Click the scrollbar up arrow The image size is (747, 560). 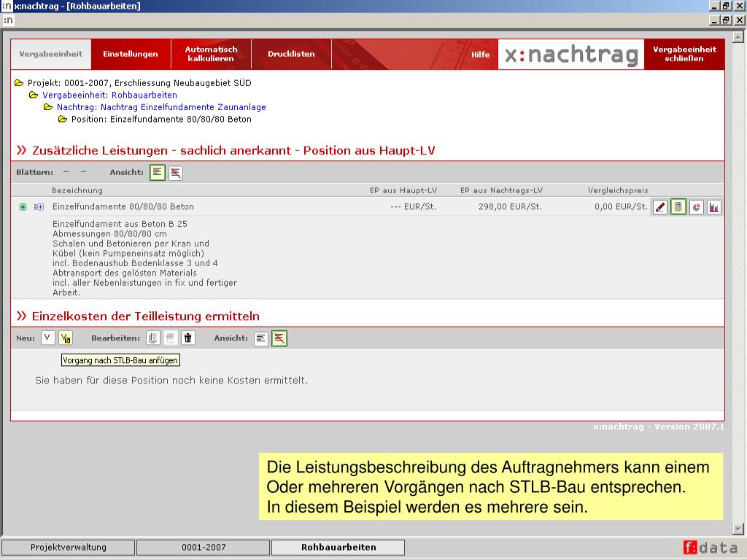tap(738, 36)
